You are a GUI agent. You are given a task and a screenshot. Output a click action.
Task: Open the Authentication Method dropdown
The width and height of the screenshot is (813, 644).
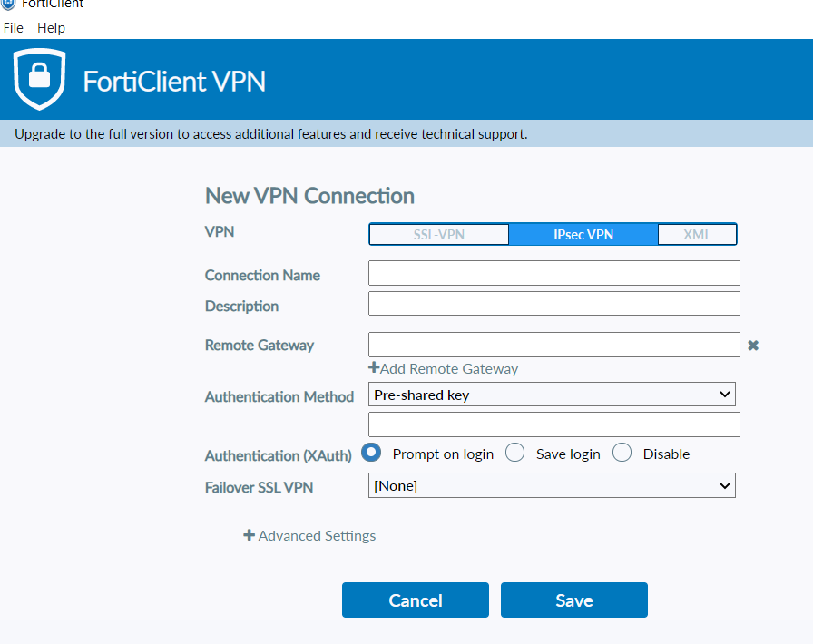552,395
